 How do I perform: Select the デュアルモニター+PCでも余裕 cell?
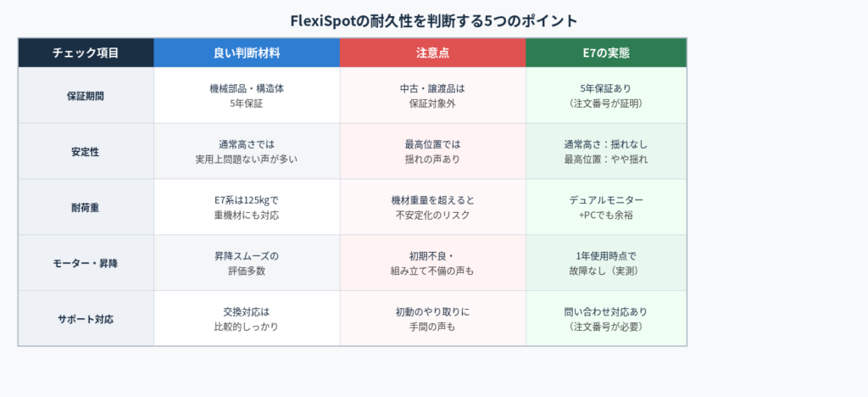pyautogui.click(x=605, y=207)
